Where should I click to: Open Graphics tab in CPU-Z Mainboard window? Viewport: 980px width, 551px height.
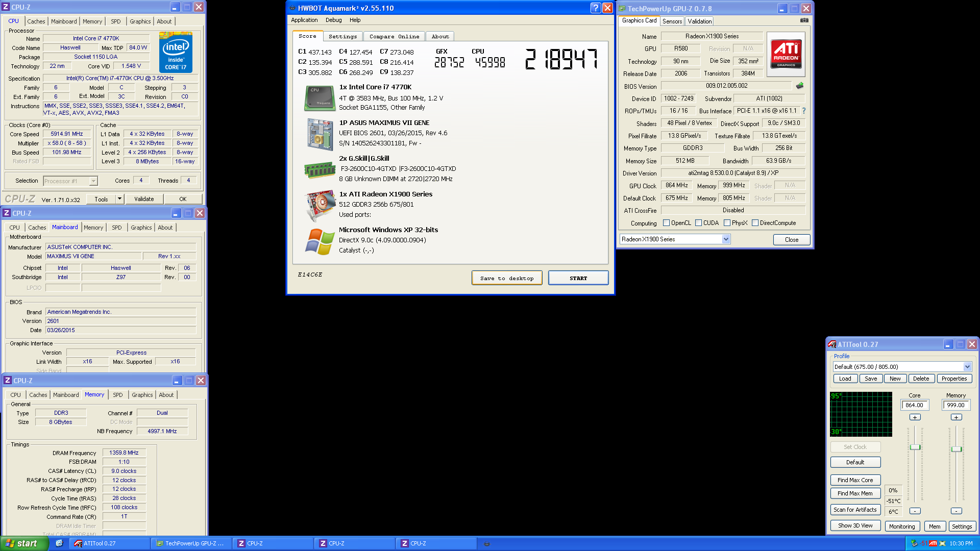141,228
